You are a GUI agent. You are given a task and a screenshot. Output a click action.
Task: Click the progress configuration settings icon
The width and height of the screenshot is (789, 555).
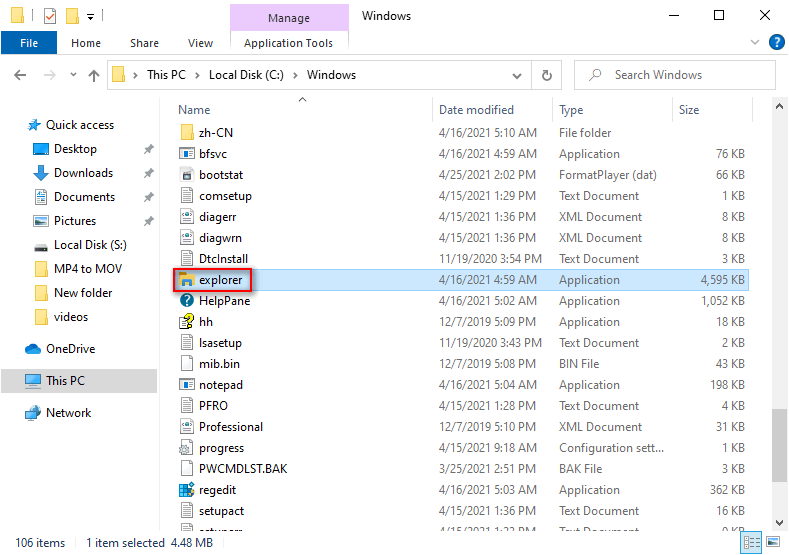[187, 447]
